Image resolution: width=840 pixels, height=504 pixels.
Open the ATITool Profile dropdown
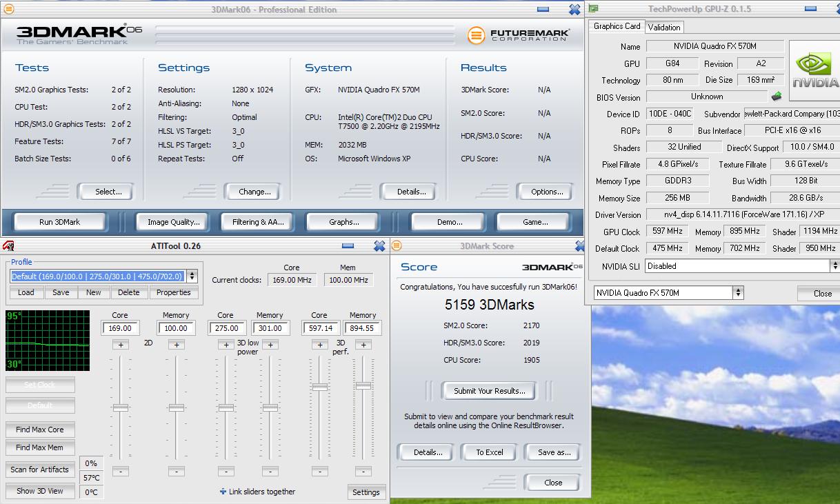click(x=192, y=276)
